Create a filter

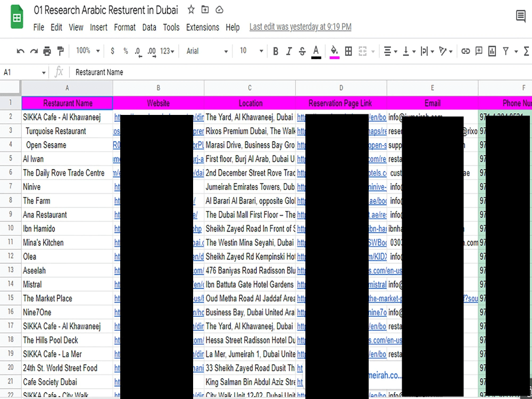506,51
